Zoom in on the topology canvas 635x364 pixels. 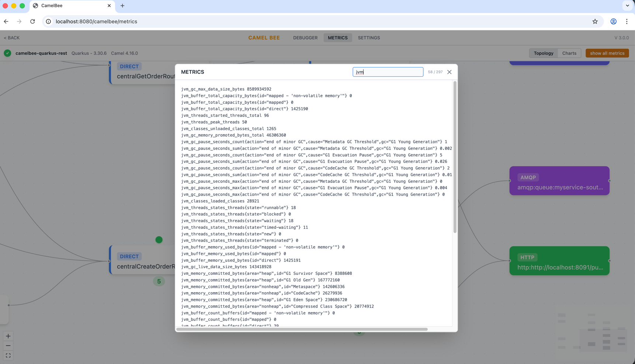click(8, 336)
